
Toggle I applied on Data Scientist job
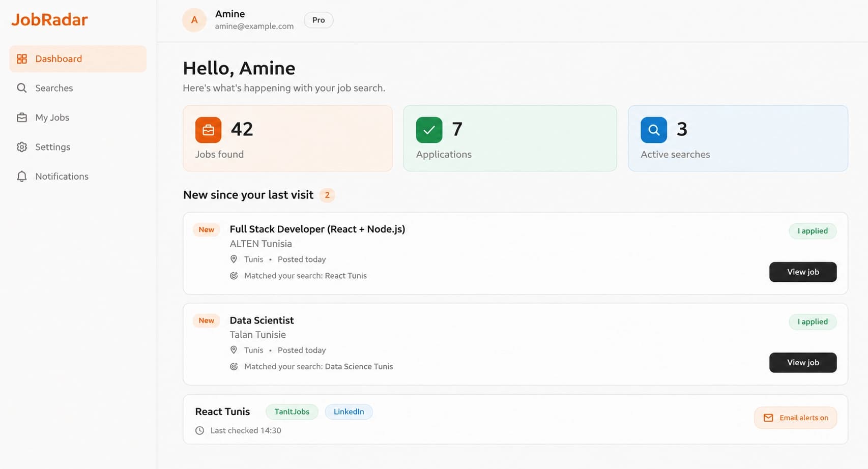(813, 322)
